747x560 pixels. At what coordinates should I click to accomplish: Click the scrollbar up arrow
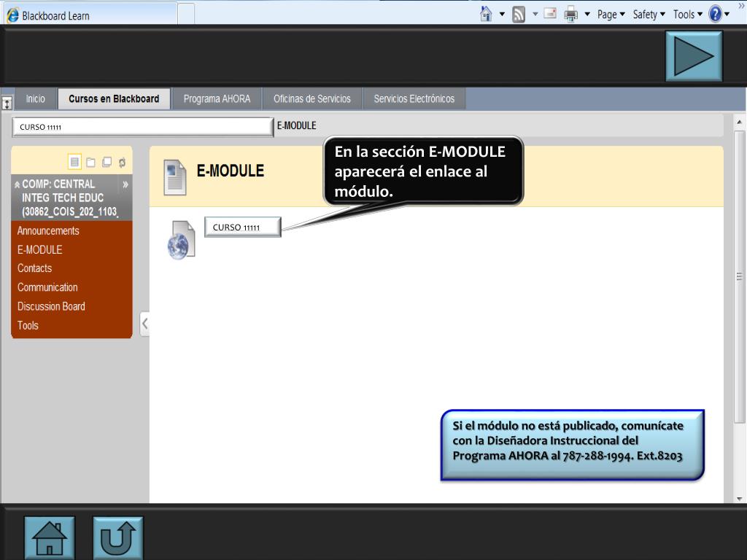tap(740, 122)
